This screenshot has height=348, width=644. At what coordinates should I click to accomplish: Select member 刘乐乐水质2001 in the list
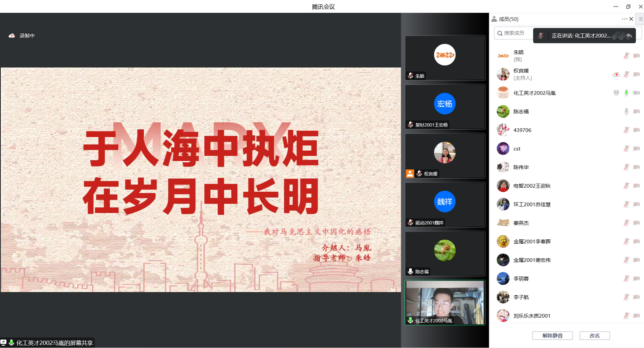click(x=531, y=316)
